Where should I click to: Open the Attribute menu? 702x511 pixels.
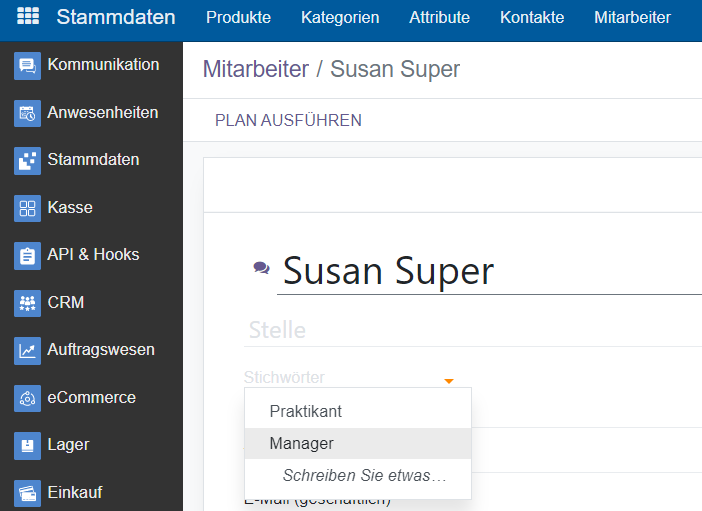pyautogui.click(x=439, y=17)
